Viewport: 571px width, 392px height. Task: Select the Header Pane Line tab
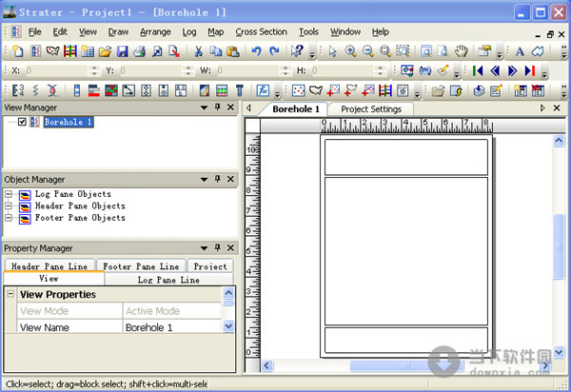click(49, 266)
